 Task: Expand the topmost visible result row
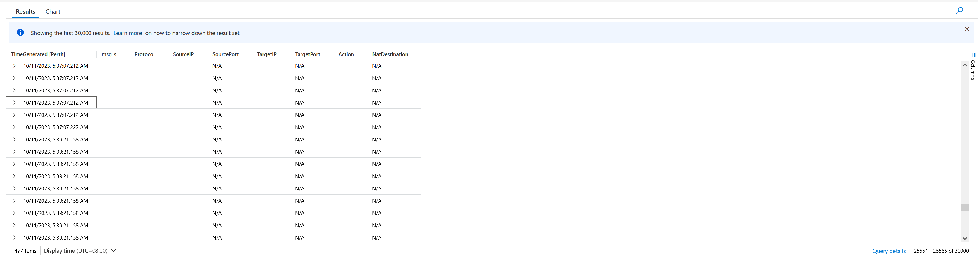(15, 66)
